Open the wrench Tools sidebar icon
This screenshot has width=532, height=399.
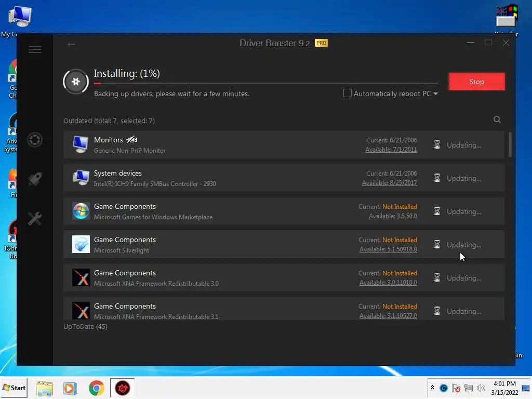click(35, 219)
